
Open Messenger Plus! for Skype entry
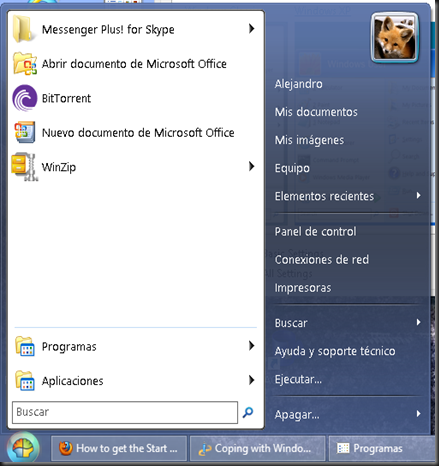click(135, 29)
